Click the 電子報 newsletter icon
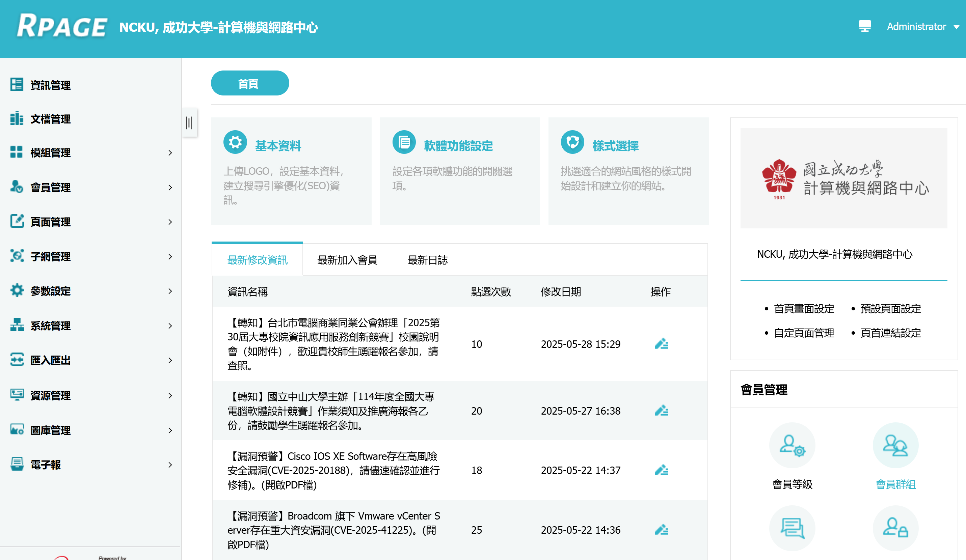 (17, 464)
